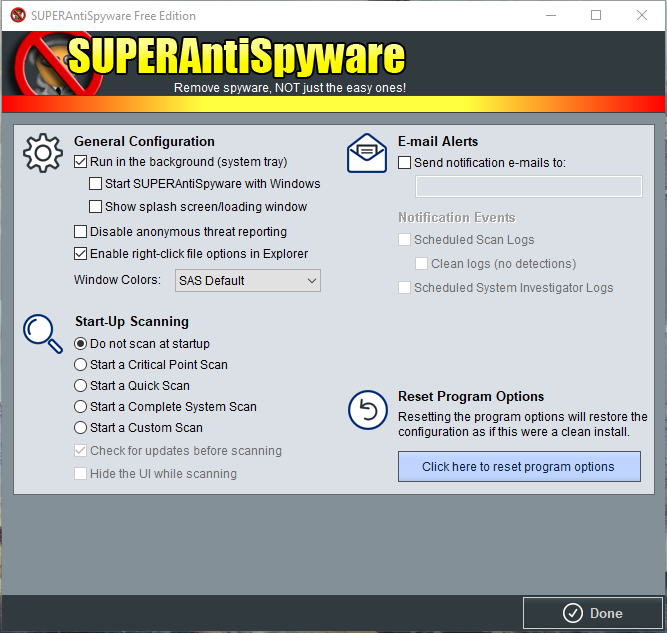This screenshot has width=667, height=633.
Task: Click the General Configuration gear icon
Action: click(43, 153)
